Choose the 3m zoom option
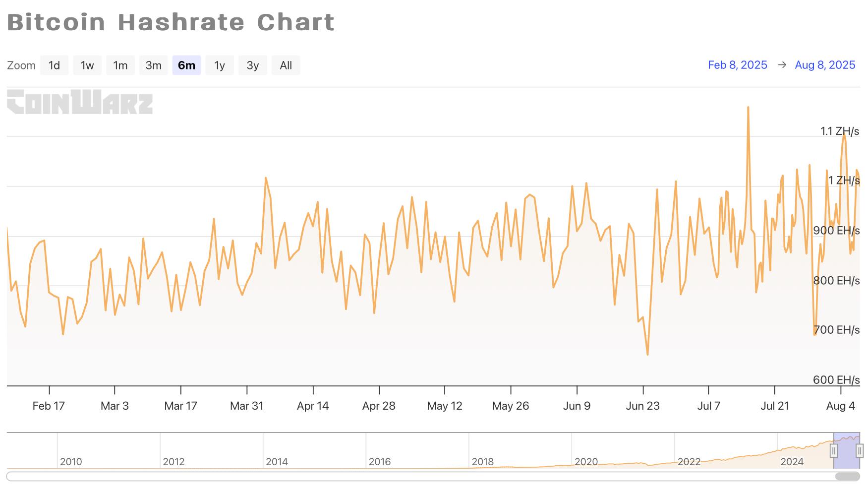 point(154,65)
